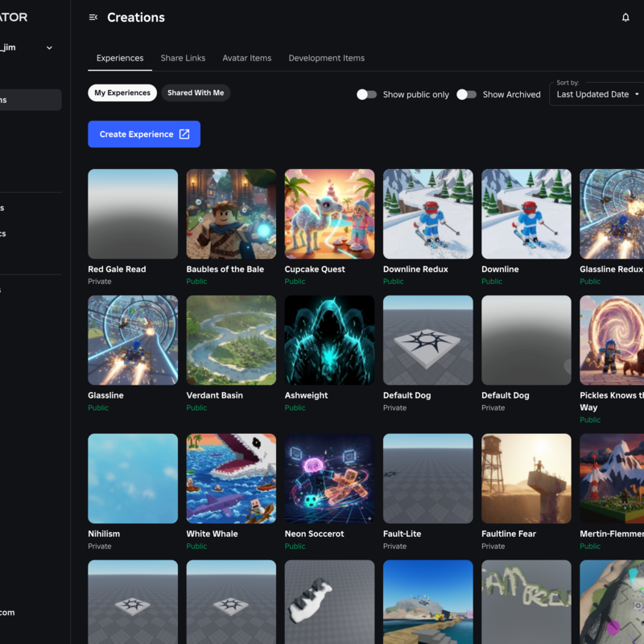Open the Verdant Basin experience
This screenshot has width=644, height=644.
click(231, 340)
